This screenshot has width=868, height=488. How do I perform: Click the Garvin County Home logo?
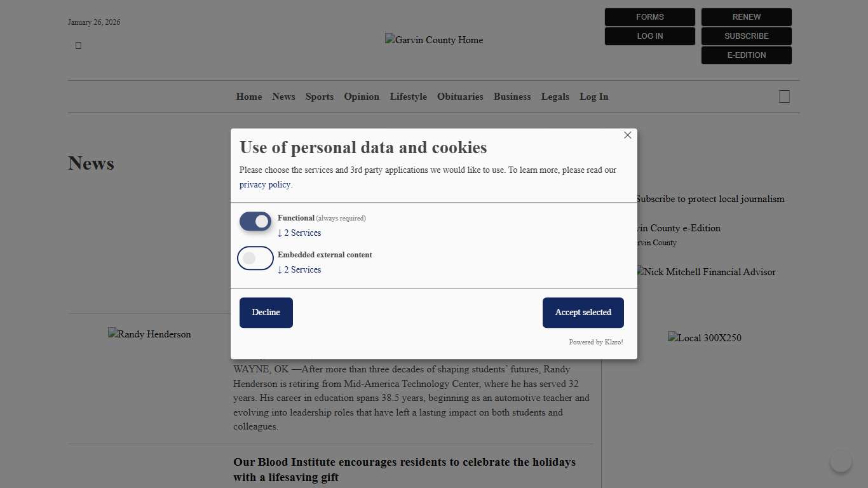click(x=434, y=40)
